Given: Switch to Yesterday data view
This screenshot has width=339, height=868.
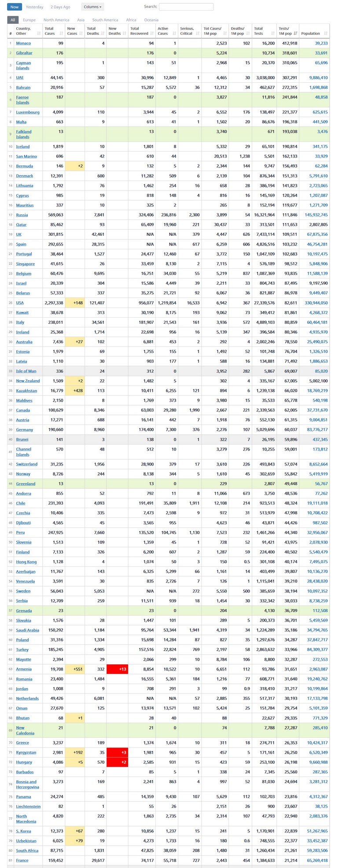Looking at the screenshot, I should 35,7.
